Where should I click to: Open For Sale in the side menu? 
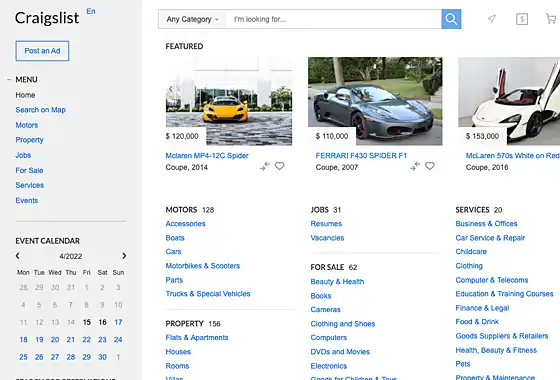[x=29, y=170]
